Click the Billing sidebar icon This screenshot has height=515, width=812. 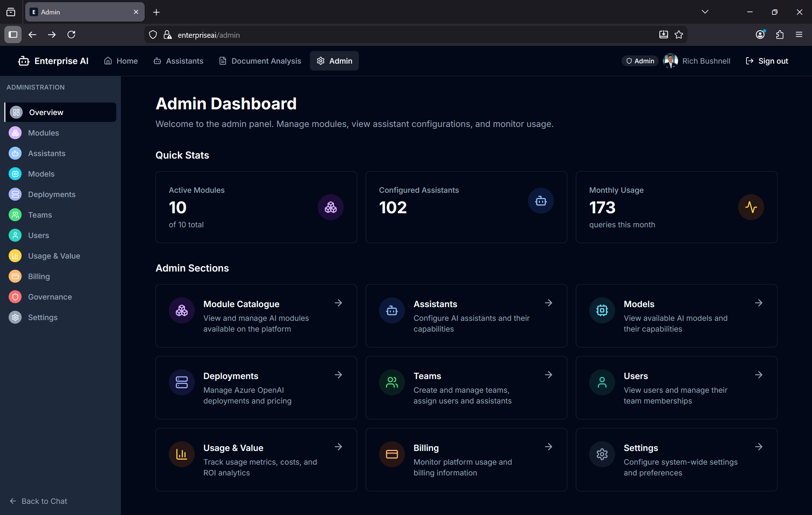(x=15, y=276)
